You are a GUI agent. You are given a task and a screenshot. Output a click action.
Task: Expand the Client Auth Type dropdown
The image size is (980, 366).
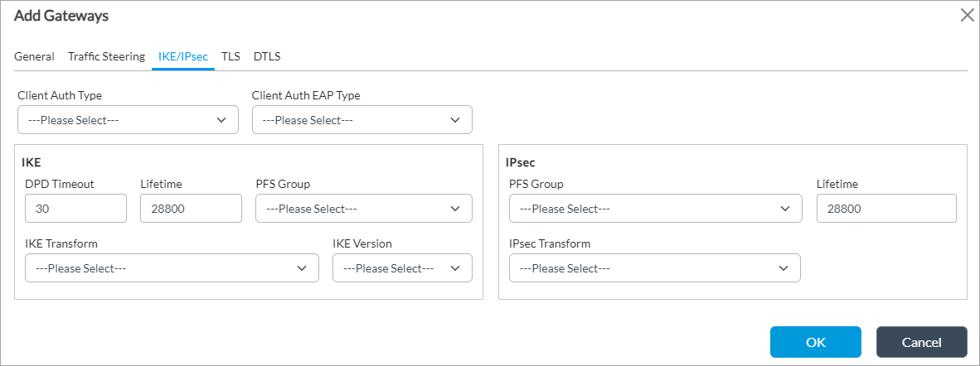[x=122, y=120]
